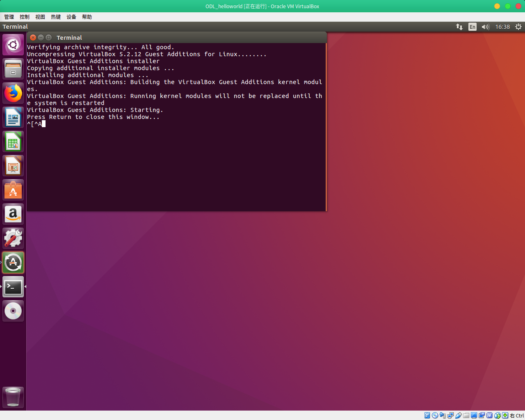Click VirtualBox CPU virtualization status icon
This screenshot has width=525, height=420.
(x=490, y=415)
